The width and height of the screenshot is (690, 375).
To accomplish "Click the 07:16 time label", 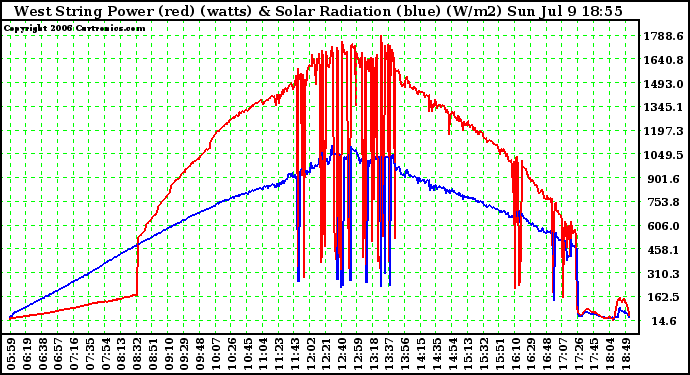I will click(x=74, y=354).
